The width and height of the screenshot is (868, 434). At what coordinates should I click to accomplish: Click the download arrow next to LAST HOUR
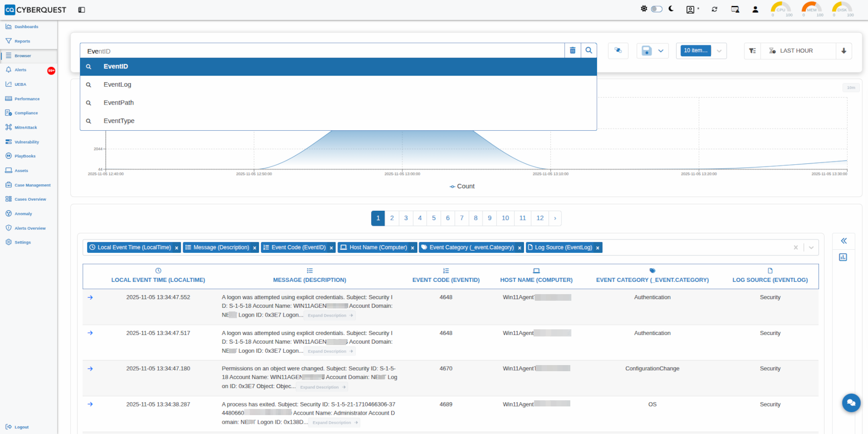click(x=843, y=51)
